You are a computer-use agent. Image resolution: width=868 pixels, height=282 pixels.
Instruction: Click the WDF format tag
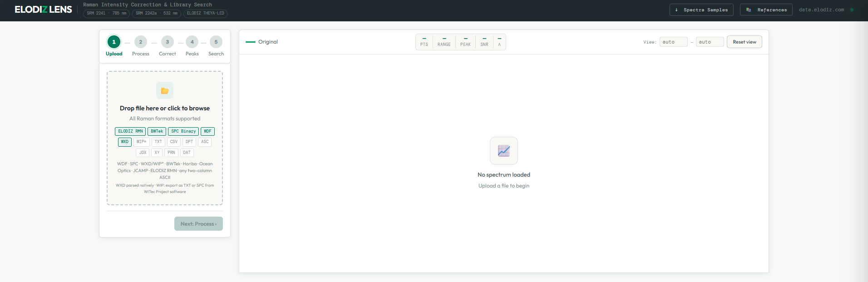(x=207, y=131)
